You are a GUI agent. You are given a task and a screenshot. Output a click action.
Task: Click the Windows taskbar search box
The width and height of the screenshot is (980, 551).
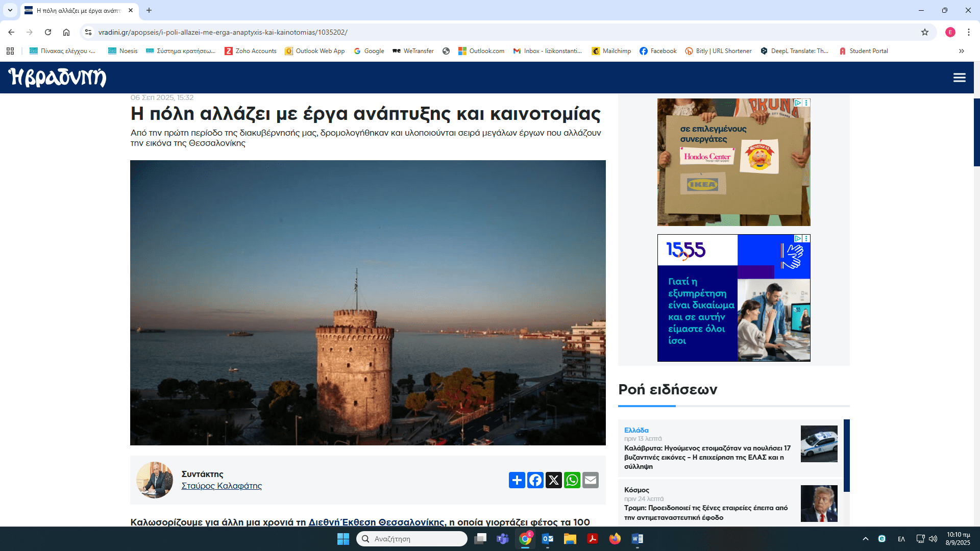point(411,539)
